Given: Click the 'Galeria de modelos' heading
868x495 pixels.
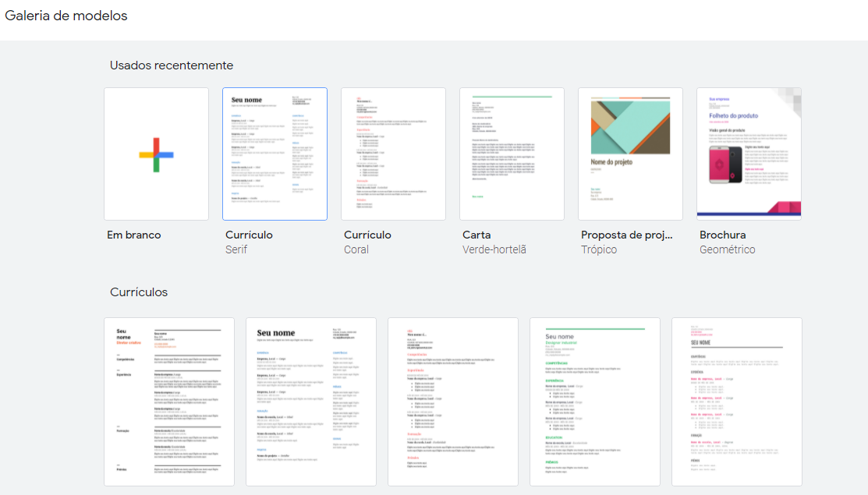Looking at the screenshot, I should (66, 16).
